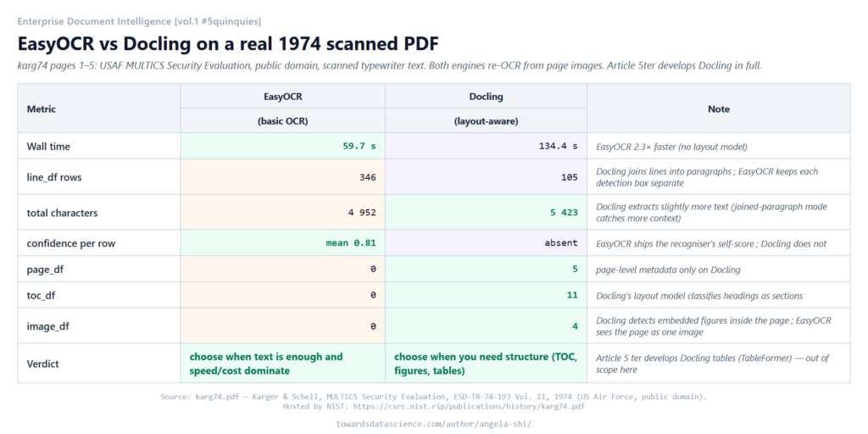868x434 pixels.
Task: Click the Docling toc_df value '11'
Action: click(572, 296)
